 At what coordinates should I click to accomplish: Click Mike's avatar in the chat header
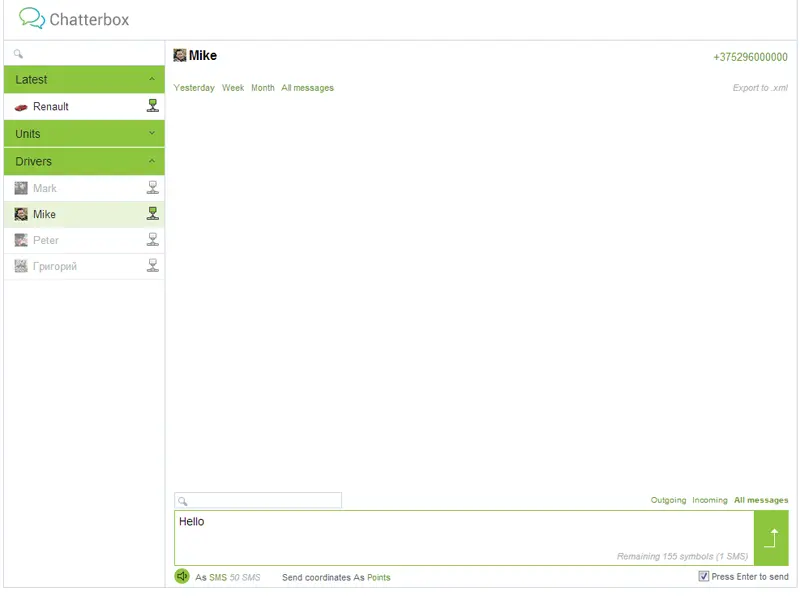coord(180,55)
